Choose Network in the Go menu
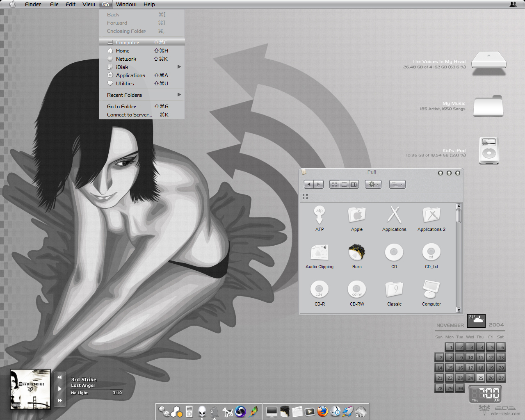 (x=142, y=59)
